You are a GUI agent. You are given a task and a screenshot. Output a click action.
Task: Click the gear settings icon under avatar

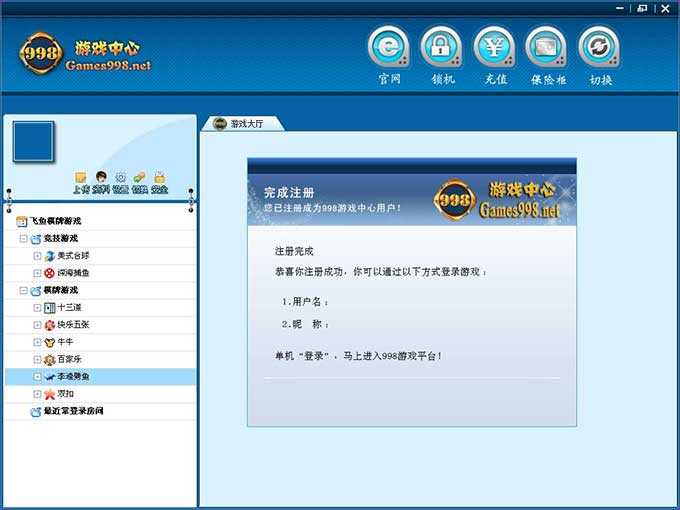coord(121,178)
